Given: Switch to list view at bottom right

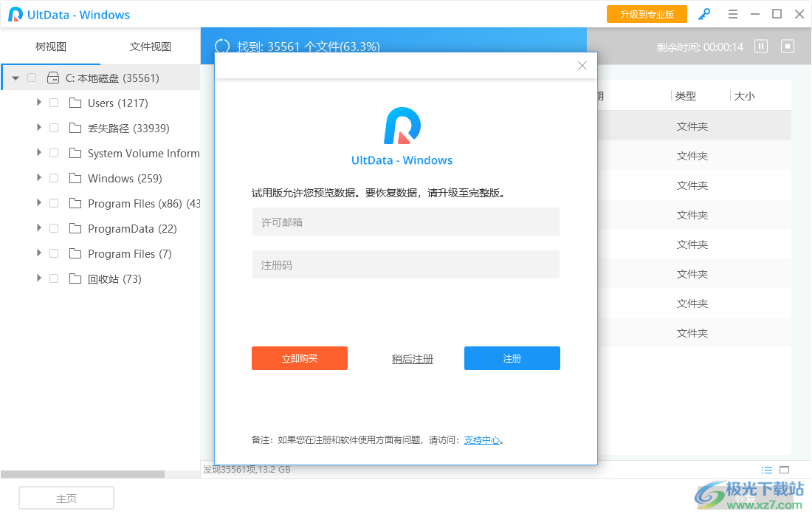Looking at the screenshot, I should (x=767, y=470).
